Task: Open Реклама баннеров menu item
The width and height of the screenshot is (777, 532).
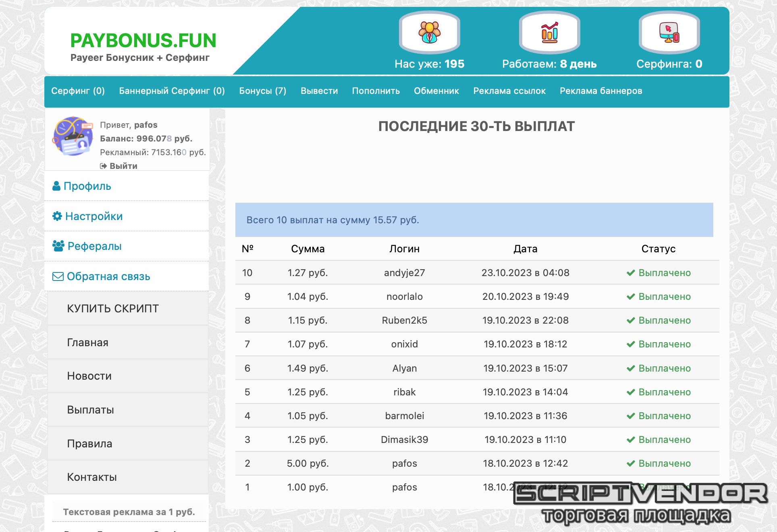Action: pos(601,91)
